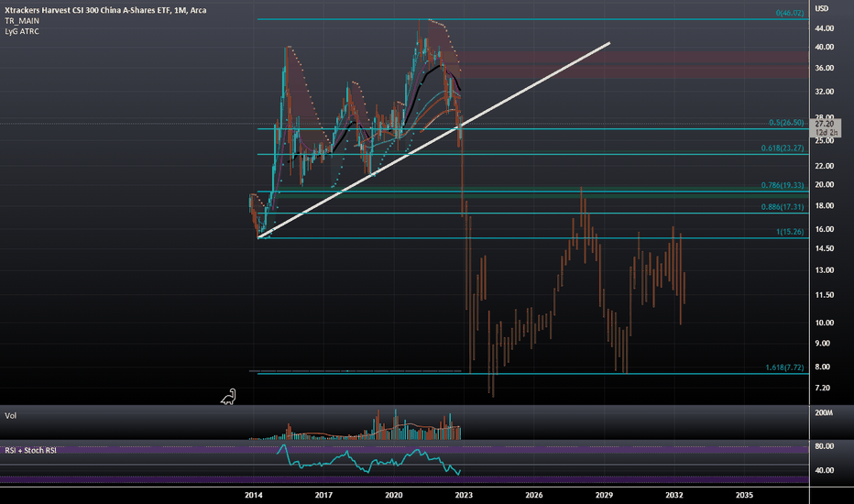
Task: Select the LyG ATRC indicator label
Action: click(x=22, y=31)
